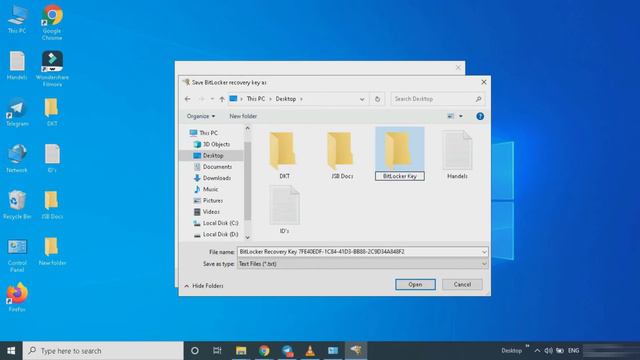Launch Firefox from desktop
This screenshot has width=640, height=360.
pos(17,297)
